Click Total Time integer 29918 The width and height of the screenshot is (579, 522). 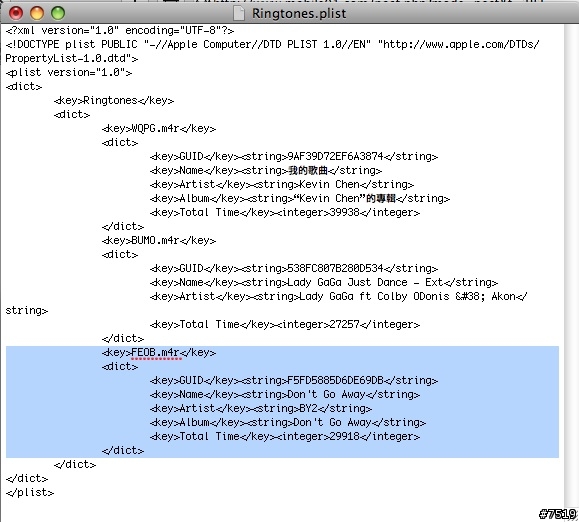(x=285, y=436)
